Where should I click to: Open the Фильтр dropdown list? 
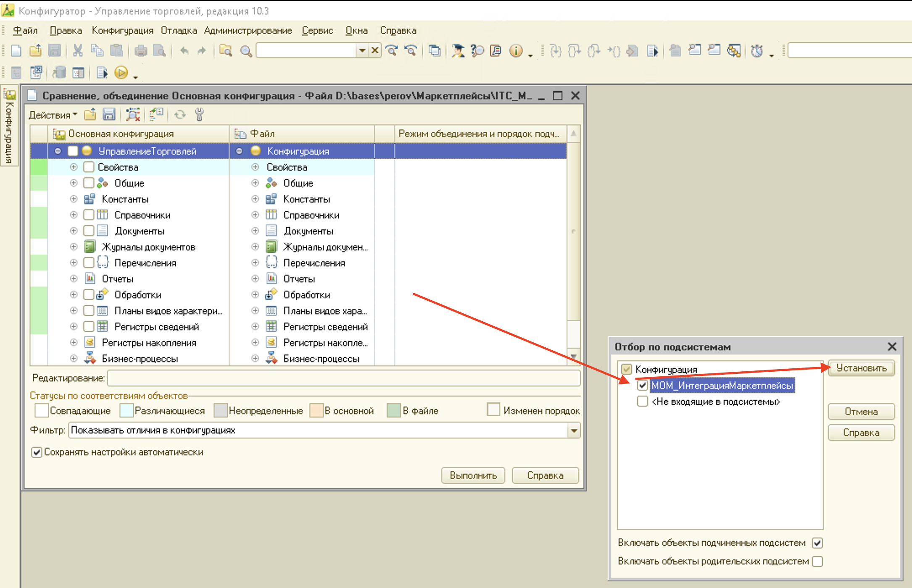(574, 430)
